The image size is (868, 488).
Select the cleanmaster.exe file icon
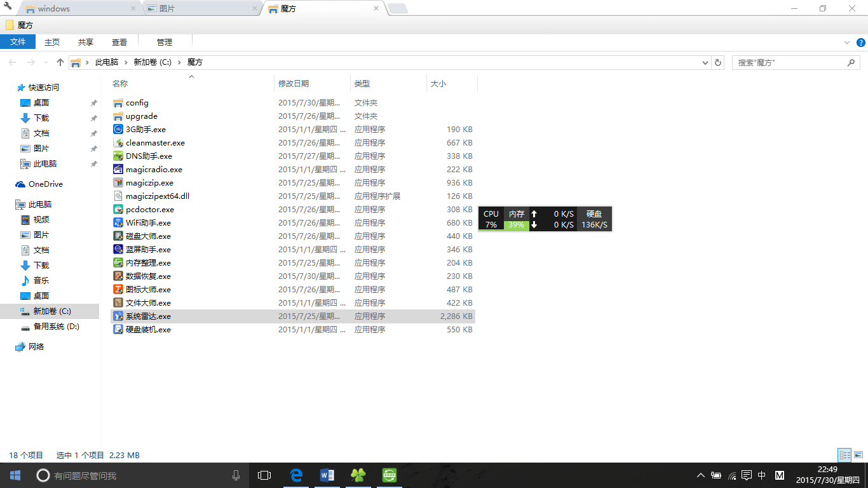coord(118,143)
